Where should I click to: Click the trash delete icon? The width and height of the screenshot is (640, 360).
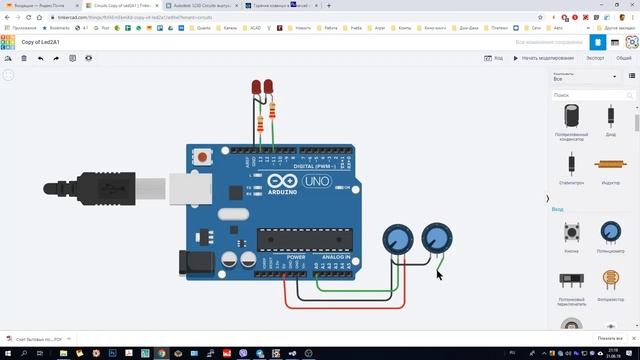coord(24,58)
